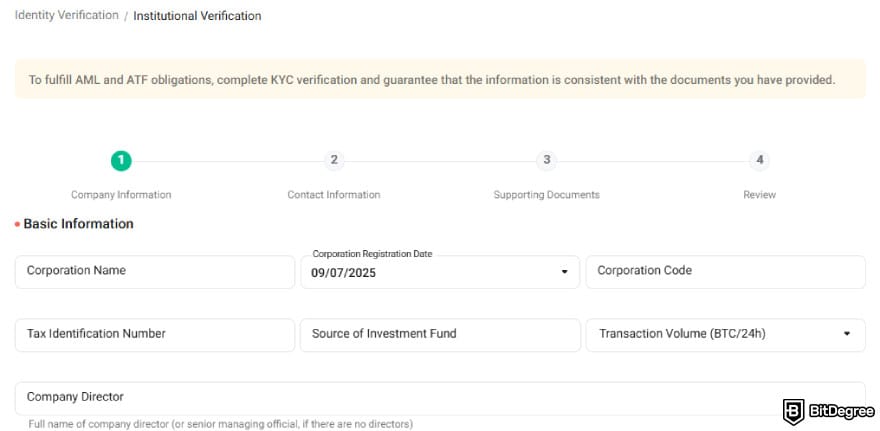880x431 pixels.
Task: Click the Review step label
Action: (x=759, y=195)
